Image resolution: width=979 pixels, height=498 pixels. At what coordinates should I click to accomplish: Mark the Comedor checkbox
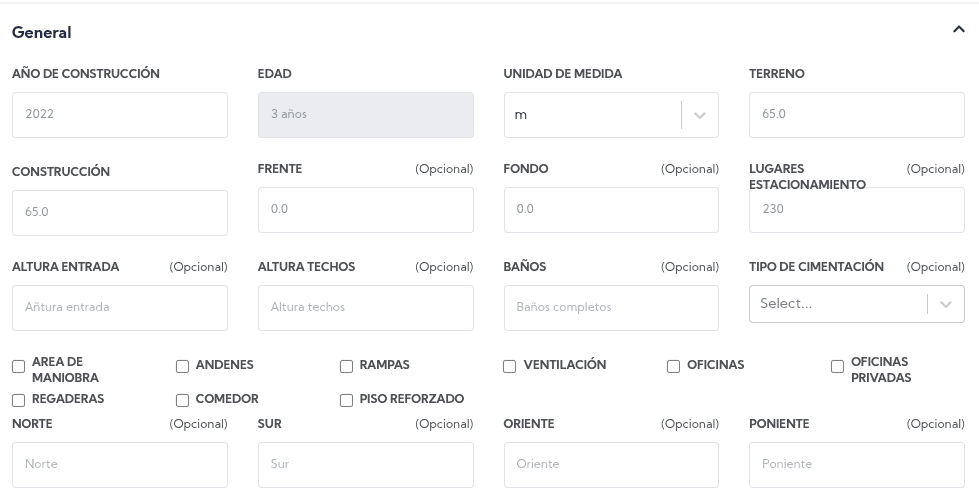(x=182, y=400)
